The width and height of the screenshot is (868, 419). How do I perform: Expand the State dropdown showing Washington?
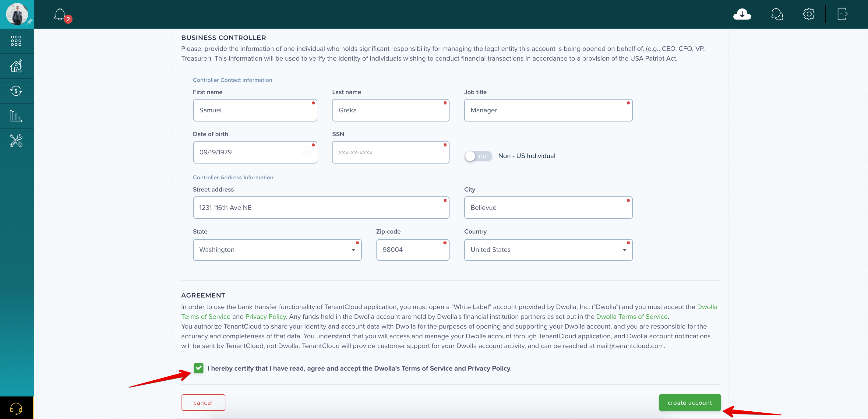click(x=277, y=250)
